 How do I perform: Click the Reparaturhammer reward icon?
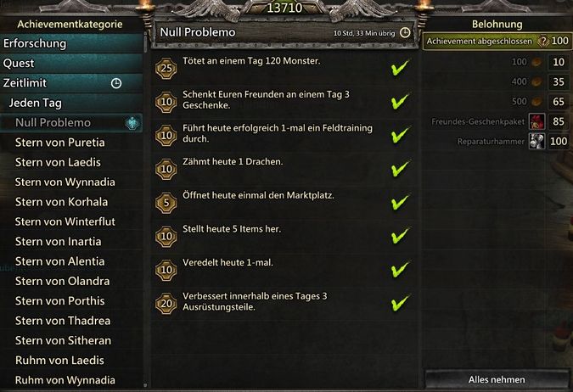(x=536, y=141)
